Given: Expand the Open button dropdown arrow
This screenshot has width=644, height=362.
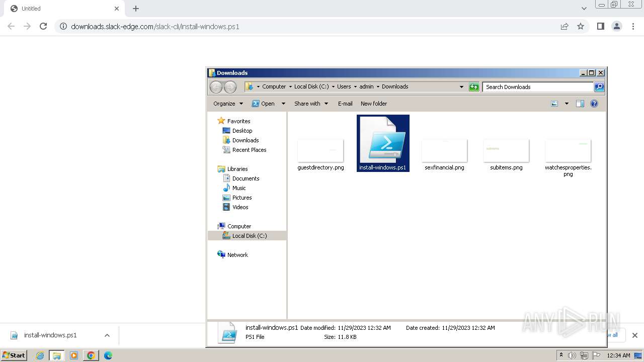Looking at the screenshot, I should [283, 104].
